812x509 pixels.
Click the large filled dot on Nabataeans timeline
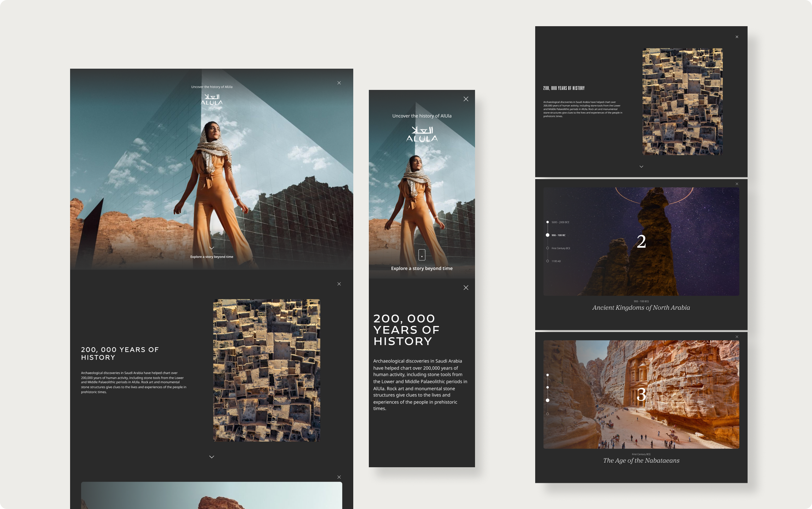click(548, 400)
